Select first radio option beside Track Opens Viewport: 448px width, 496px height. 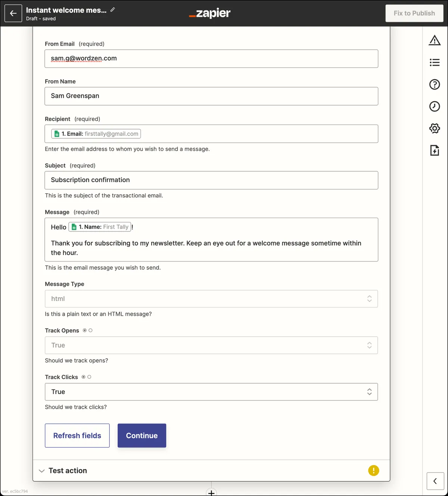(85, 330)
